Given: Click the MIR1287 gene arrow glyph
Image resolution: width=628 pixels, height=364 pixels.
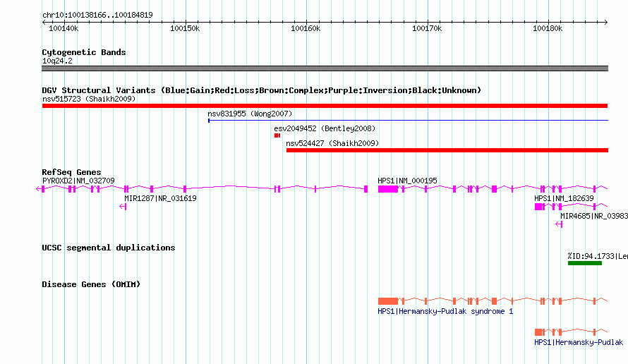Looking at the screenshot, I should [123, 207].
